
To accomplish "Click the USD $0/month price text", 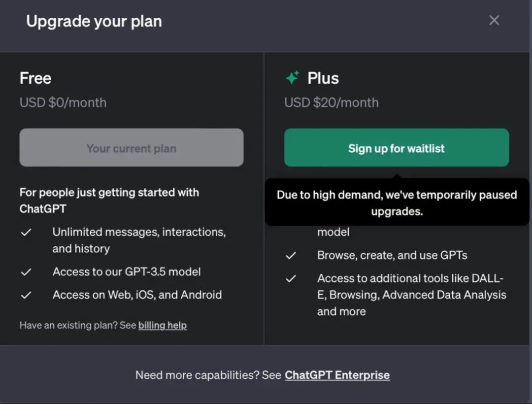I will pos(63,102).
